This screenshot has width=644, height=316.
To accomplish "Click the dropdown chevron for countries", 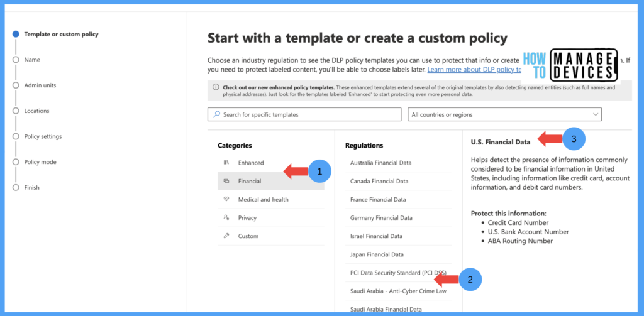I will (x=595, y=114).
